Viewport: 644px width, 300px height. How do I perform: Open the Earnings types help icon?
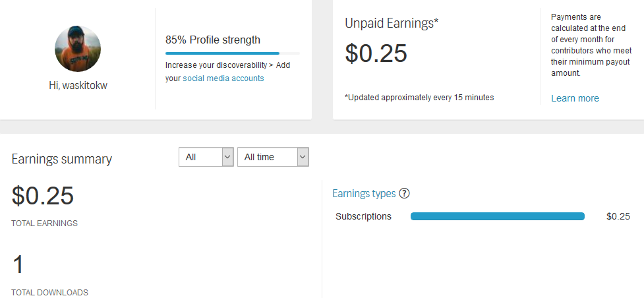point(404,193)
